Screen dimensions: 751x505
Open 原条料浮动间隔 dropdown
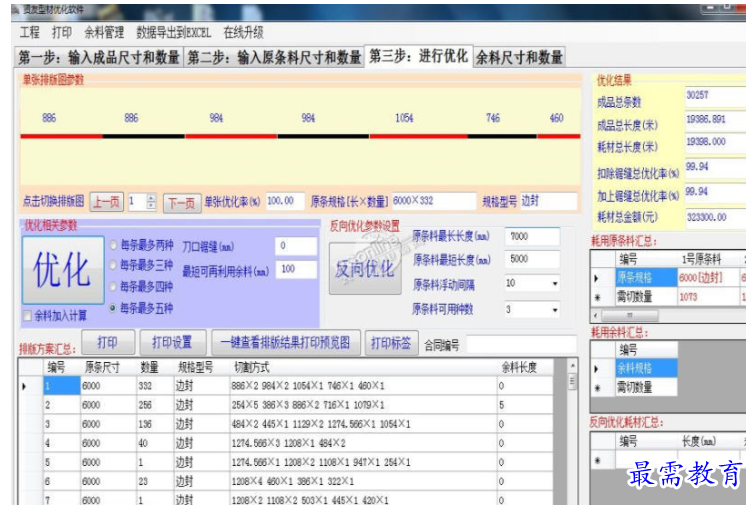click(555, 284)
